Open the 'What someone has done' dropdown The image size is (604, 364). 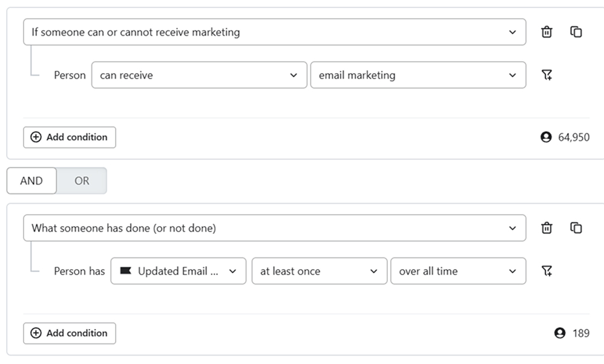[x=274, y=228]
